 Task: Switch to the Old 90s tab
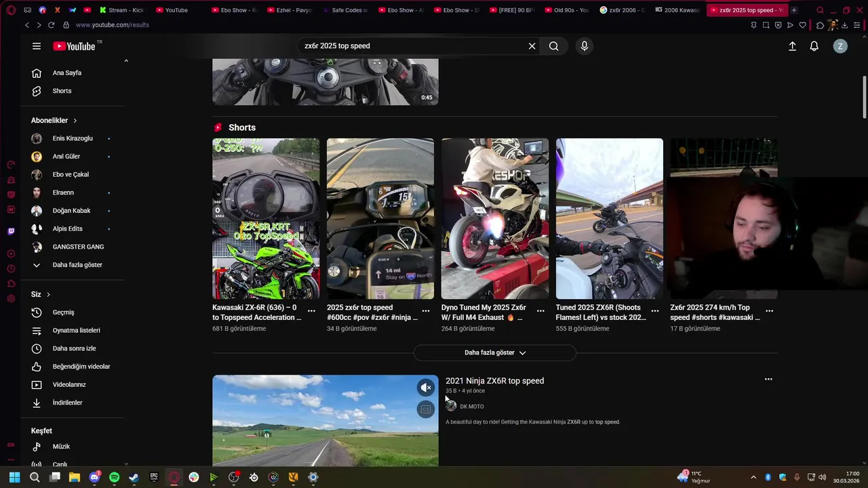568,10
